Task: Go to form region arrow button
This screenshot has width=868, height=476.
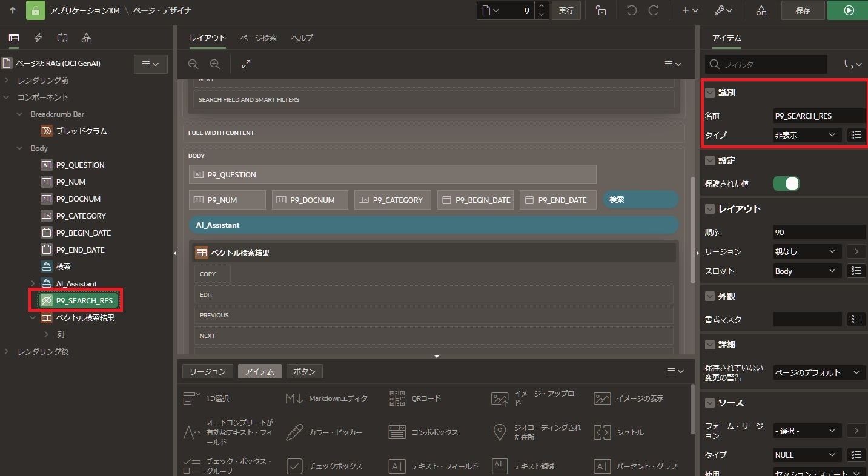Action: pyautogui.click(x=856, y=431)
